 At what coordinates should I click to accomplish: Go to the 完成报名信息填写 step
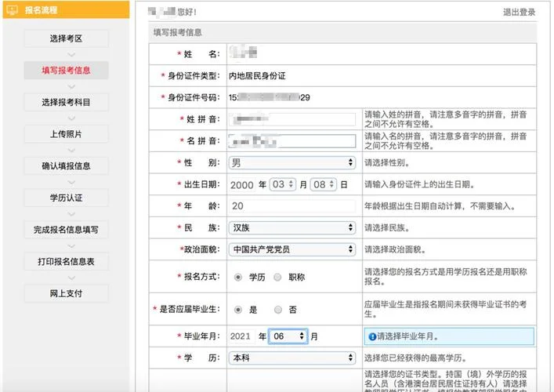[x=66, y=230]
